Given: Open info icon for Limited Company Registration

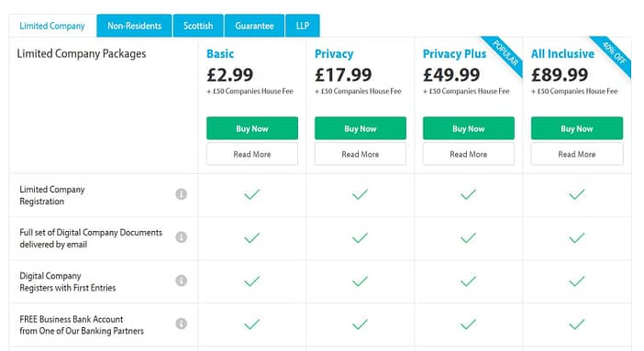Looking at the screenshot, I should click(181, 194).
